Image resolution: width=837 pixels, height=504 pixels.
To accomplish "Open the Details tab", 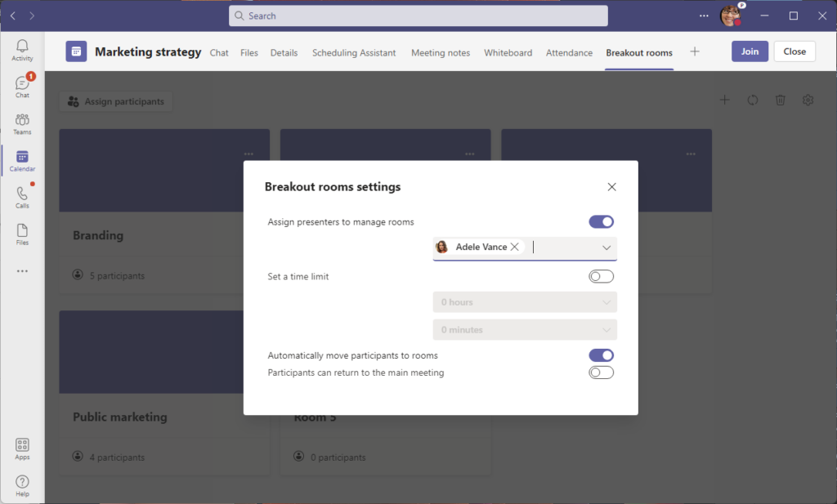I will tap(284, 53).
